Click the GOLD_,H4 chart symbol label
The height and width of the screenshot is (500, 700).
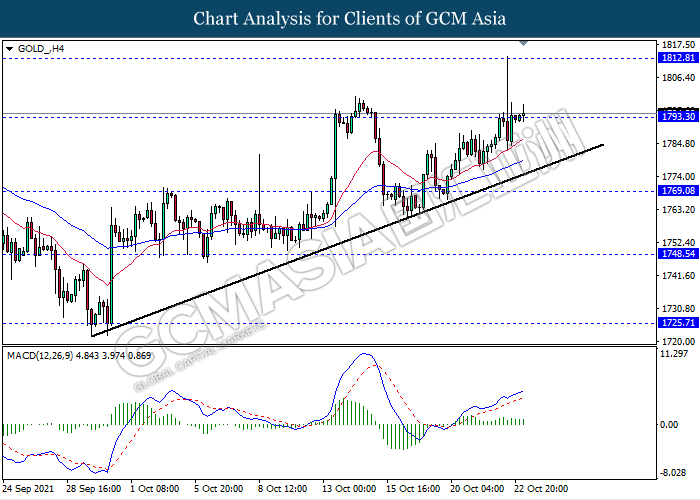pyautogui.click(x=41, y=49)
